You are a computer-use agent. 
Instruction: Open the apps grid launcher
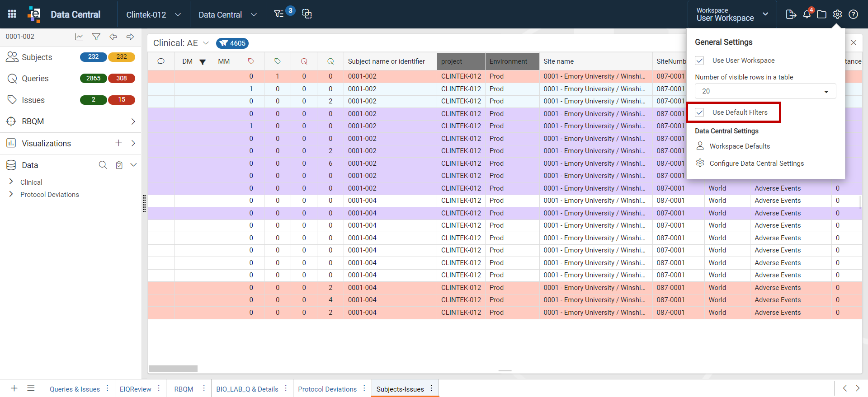pyautogui.click(x=12, y=14)
